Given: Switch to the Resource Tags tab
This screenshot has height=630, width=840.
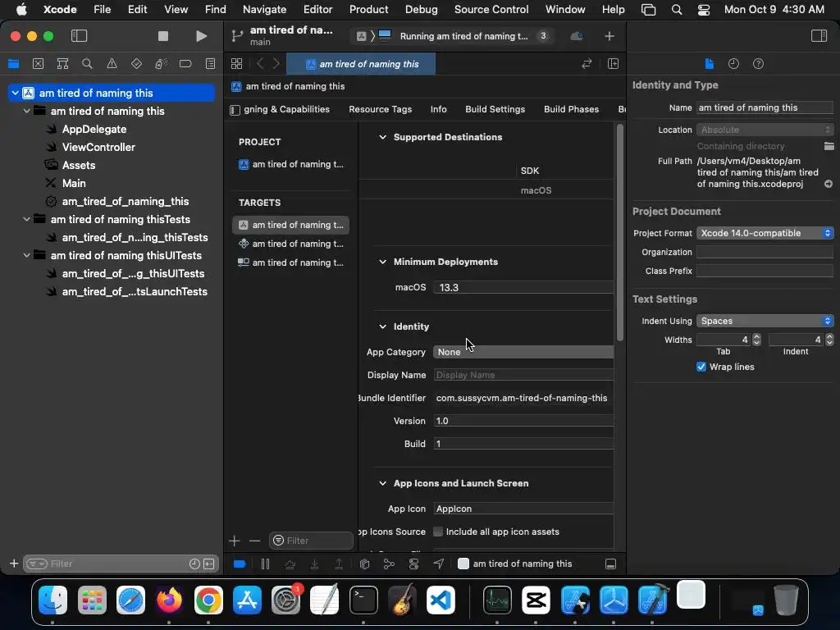Looking at the screenshot, I should (381, 109).
